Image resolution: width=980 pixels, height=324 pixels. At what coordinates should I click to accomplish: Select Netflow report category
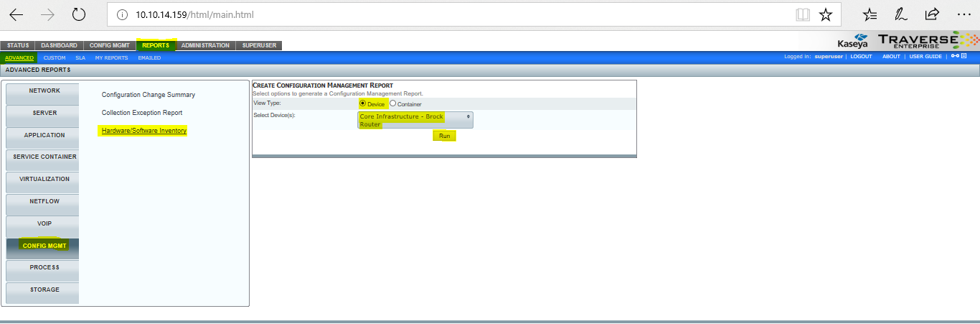click(x=42, y=203)
